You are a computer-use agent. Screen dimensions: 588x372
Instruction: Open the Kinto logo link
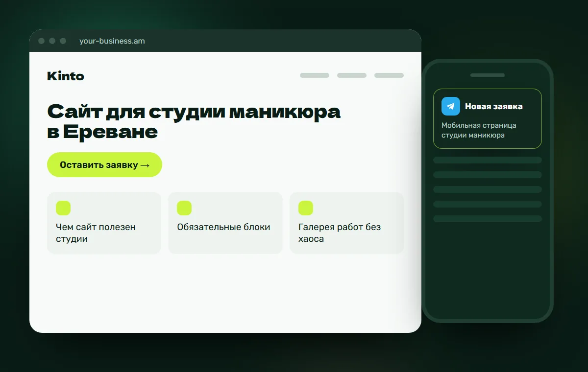[x=66, y=76]
